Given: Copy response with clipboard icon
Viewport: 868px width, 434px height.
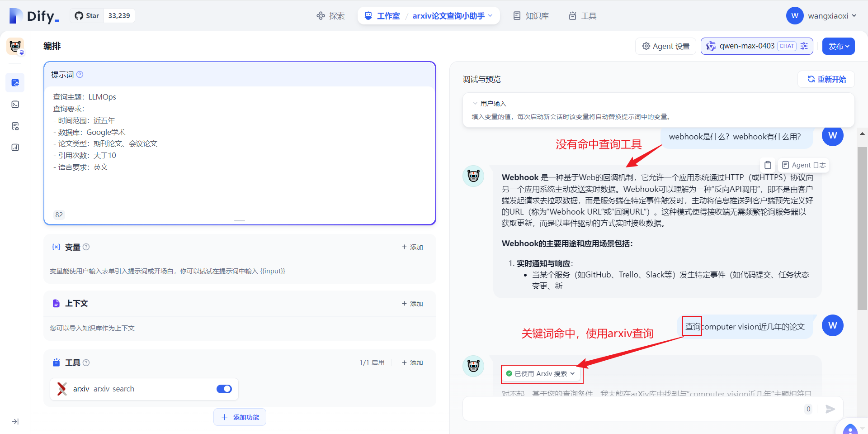Looking at the screenshot, I should [768, 165].
